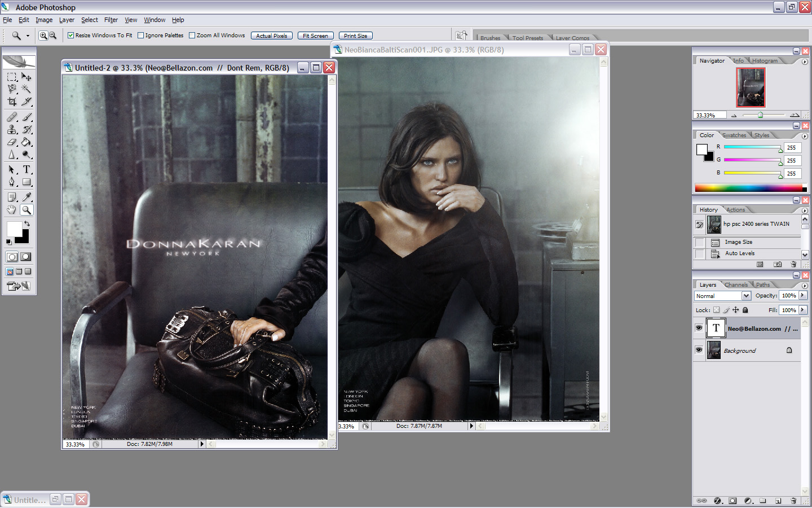This screenshot has height=508, width=812.
Task: Toggle Lock image pixels in the Layers palette
Action: coord(726,310)
